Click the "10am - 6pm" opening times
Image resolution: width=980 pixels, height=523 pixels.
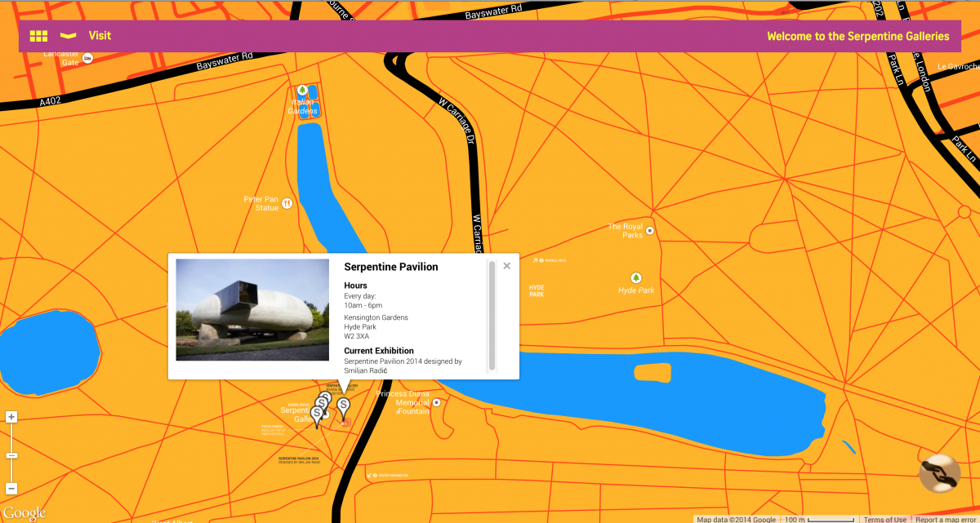[x=363, y=305]
